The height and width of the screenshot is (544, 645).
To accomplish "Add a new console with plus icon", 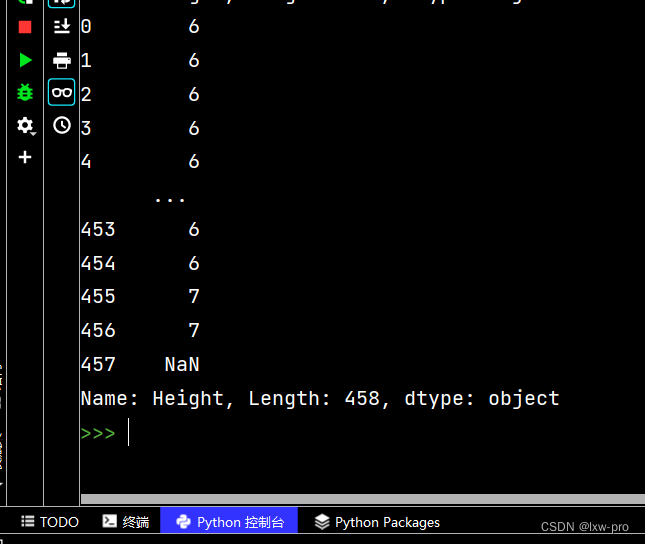I will (x=25, y=157).
